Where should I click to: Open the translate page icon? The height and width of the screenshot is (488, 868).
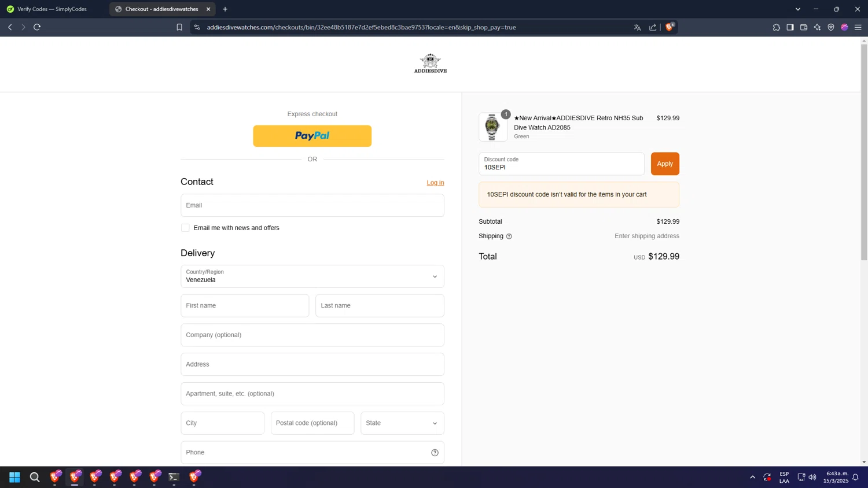(637, 27)
